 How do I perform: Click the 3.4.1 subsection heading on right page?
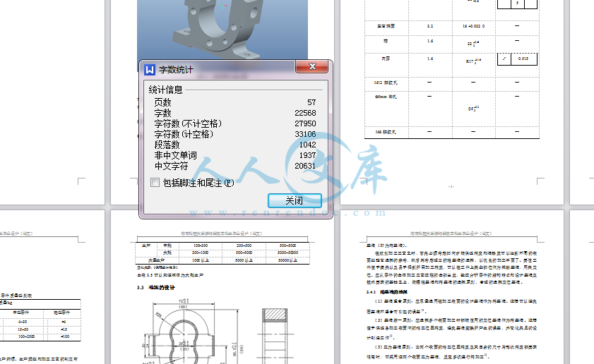(x=387, y=292)
